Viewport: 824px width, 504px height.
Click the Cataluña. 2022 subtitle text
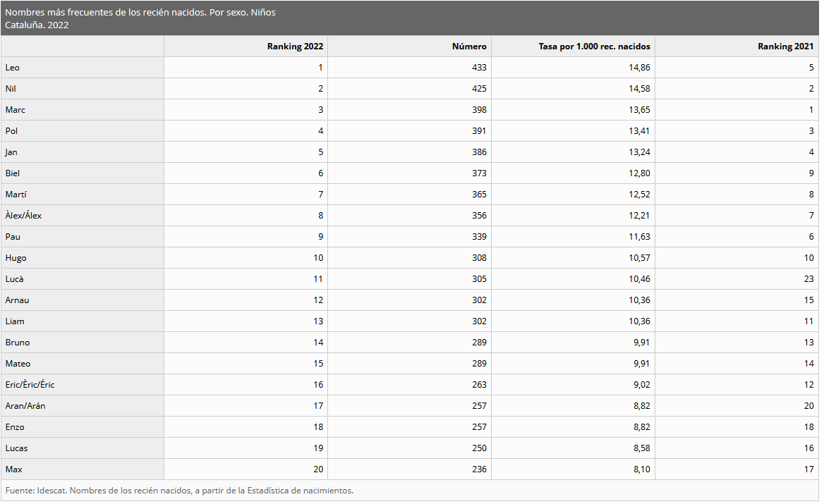pos(37,25)
